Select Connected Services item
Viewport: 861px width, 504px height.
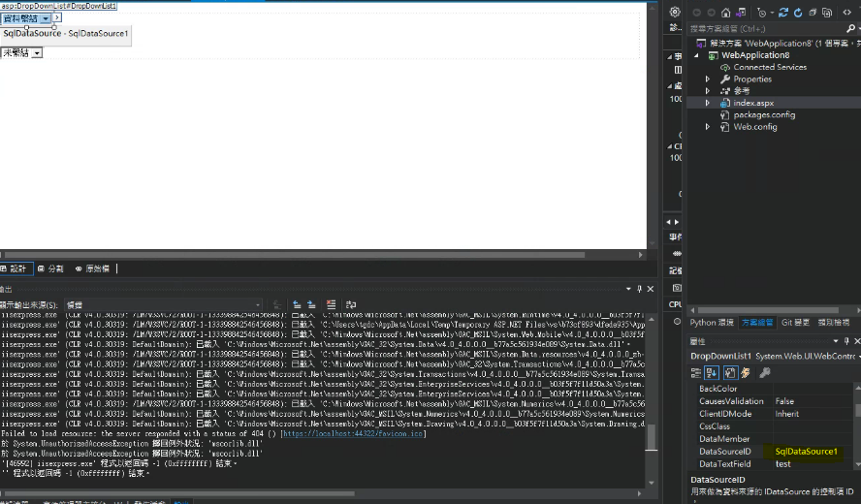[x=770, y=67]
